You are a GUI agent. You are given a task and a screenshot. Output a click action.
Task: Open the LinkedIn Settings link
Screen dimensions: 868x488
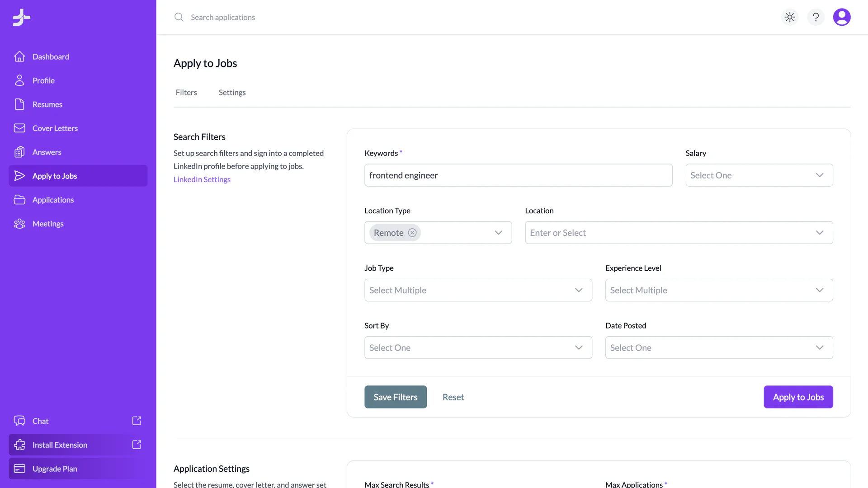click(x=202, y=179)
